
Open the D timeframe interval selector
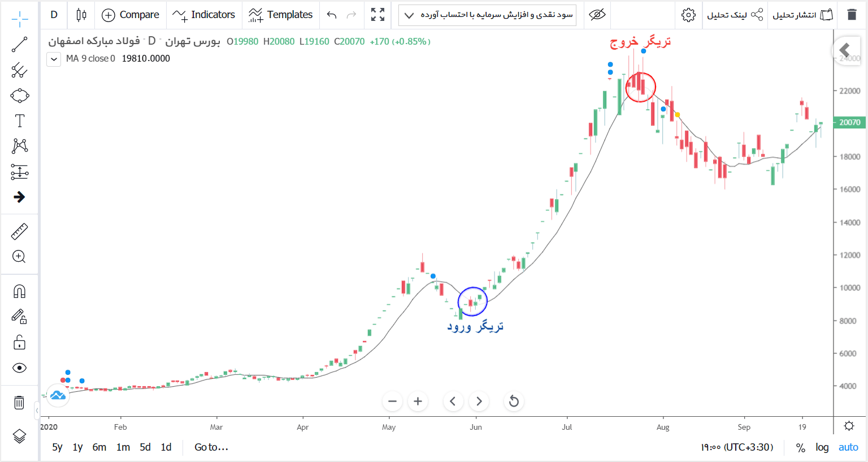pyautogui.click(x=54, y=15)
